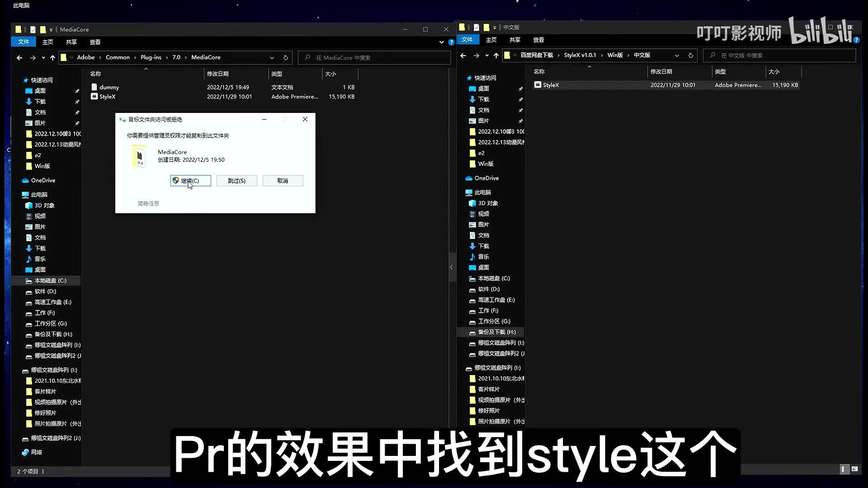Image resolution: width=868 pixels, height=488 pixels.
Task: Switch to the details view in the right status bar
Action: [x=844, y=469]
